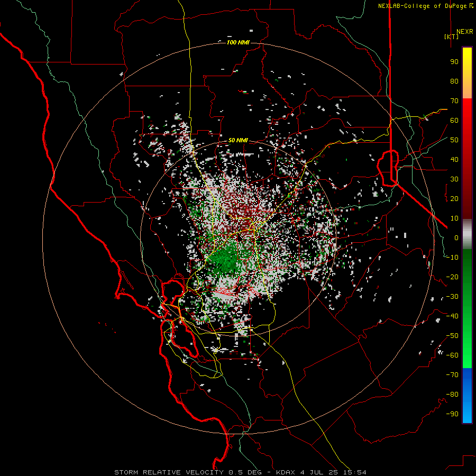Click the 20 value on velocity scale
476x476 pixels.
pyautogui.click(x=454, y=199)
